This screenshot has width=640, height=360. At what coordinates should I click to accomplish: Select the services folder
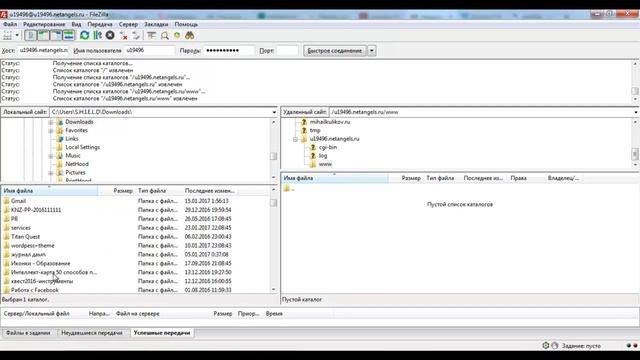pyautogui.click(x=21, y=228)
